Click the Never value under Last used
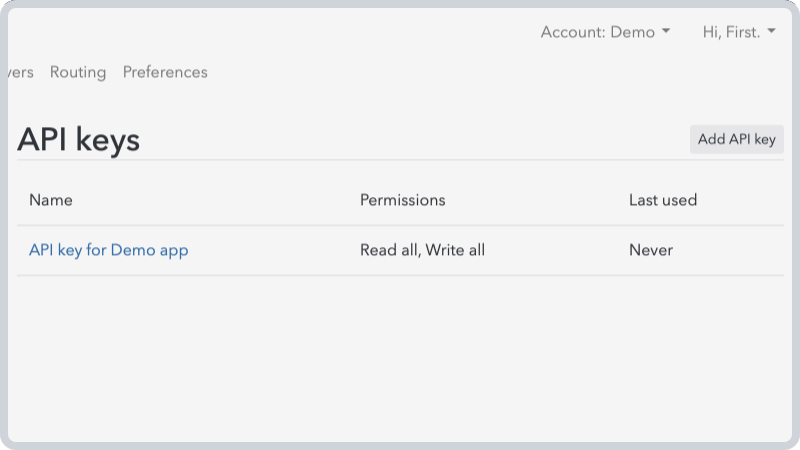The width and height of the screenshot is (800, 450). click(x=651, y=250)
